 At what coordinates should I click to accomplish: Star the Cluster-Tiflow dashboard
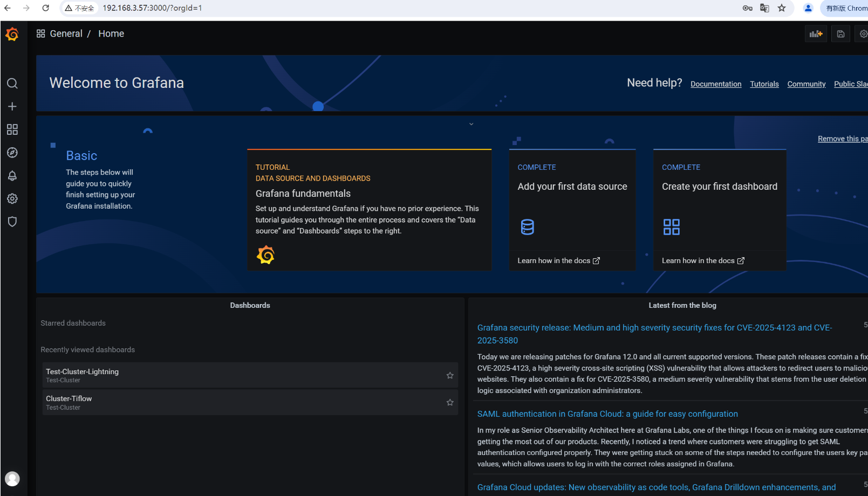point(450,402)
